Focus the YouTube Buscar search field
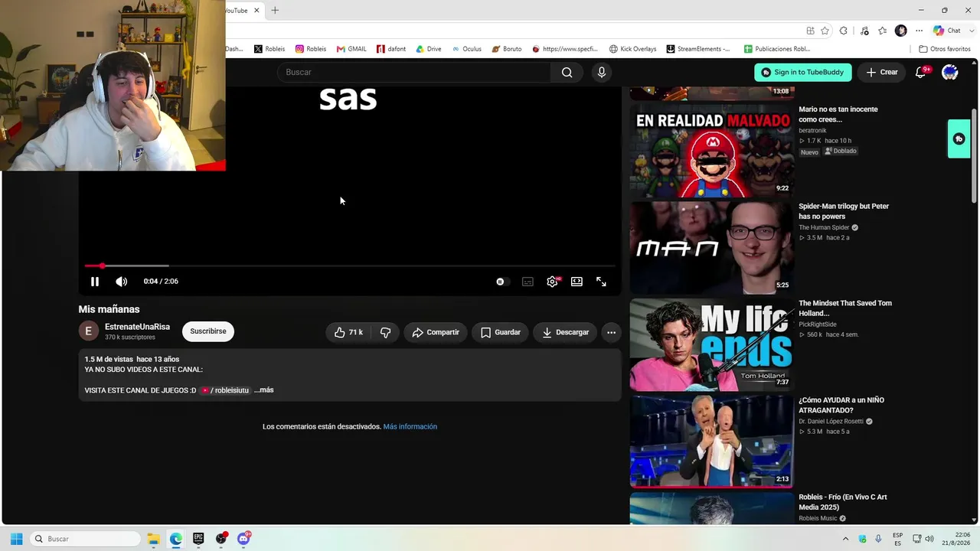980x551 pixels. (x=414, y=72)
